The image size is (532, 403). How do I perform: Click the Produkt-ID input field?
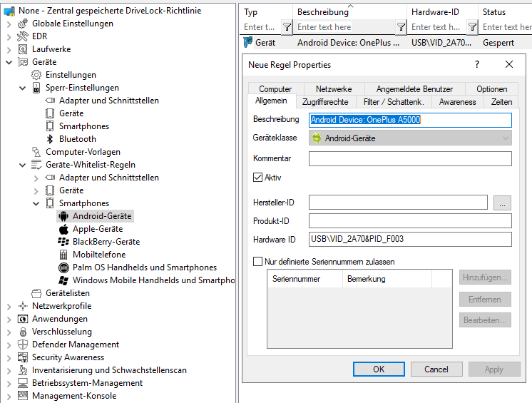pyautogui.click(x=410, y=221)
